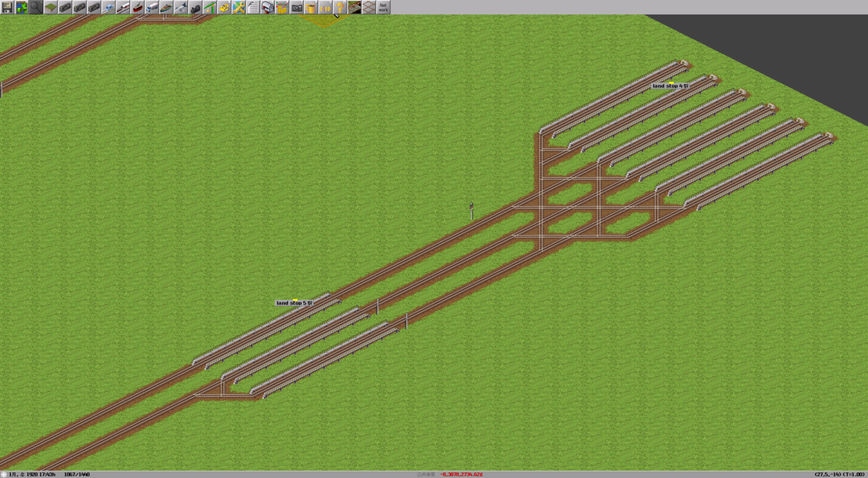
Task: Select the yellow bulldozer remove tool
Action: coord(224,7)
